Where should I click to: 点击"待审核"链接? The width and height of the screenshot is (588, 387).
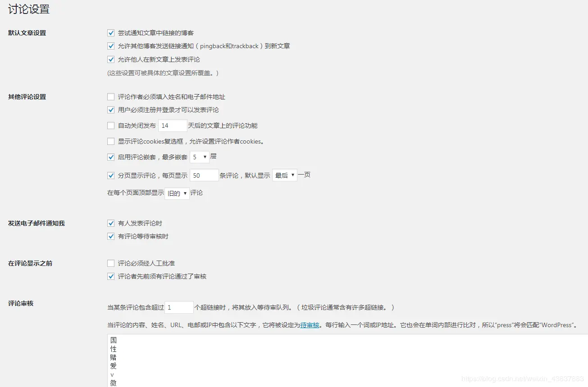(x=309, y=325)
